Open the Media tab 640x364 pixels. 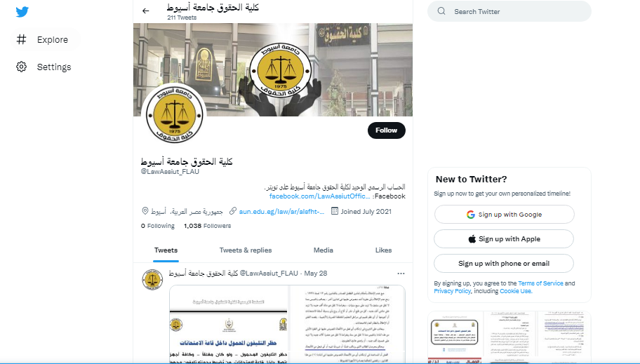click(x=324, y=250)
